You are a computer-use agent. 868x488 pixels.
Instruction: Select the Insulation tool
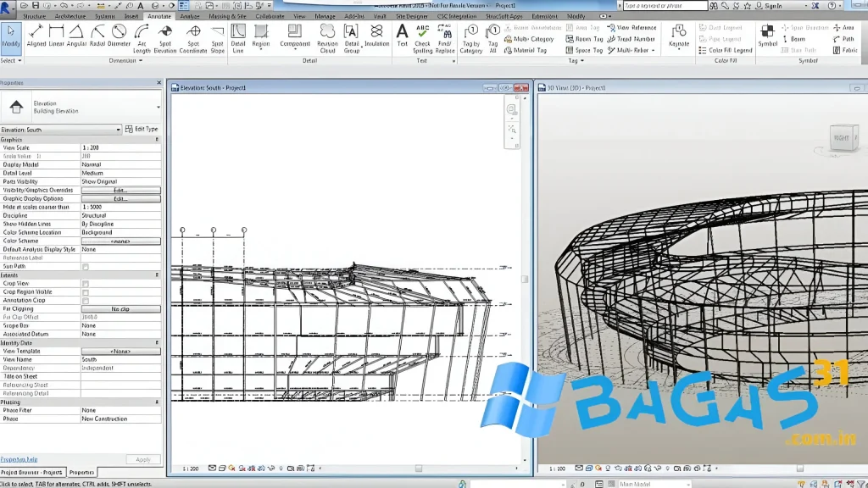[x=376, y=37]
